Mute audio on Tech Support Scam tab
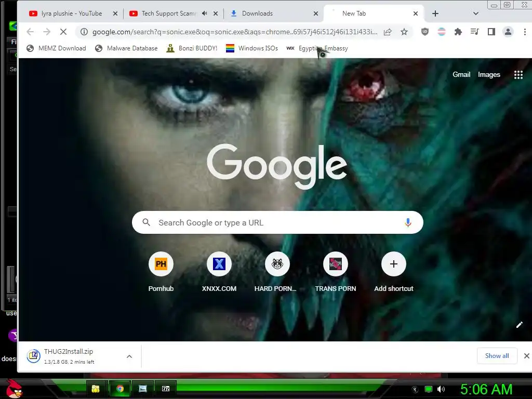The height and width of the screenshot is (399, 532). coord(204,13)
